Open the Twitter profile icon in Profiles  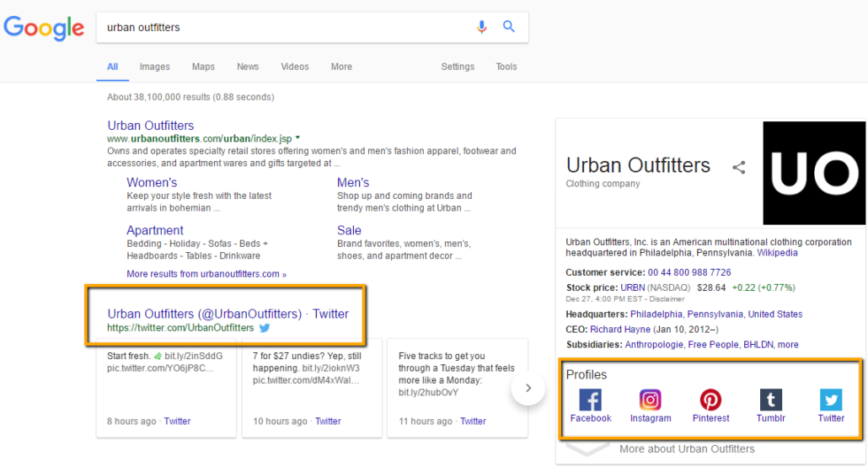(x=831, y=400)
